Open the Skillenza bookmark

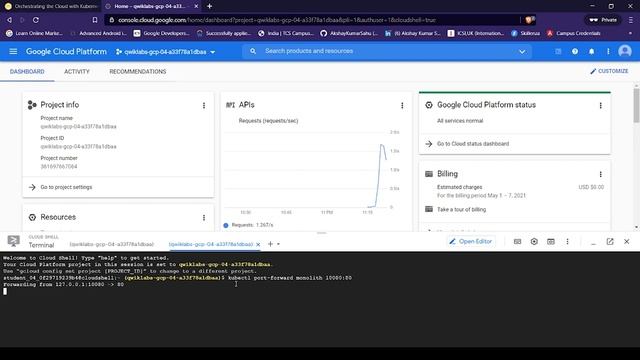pos(526,33)
